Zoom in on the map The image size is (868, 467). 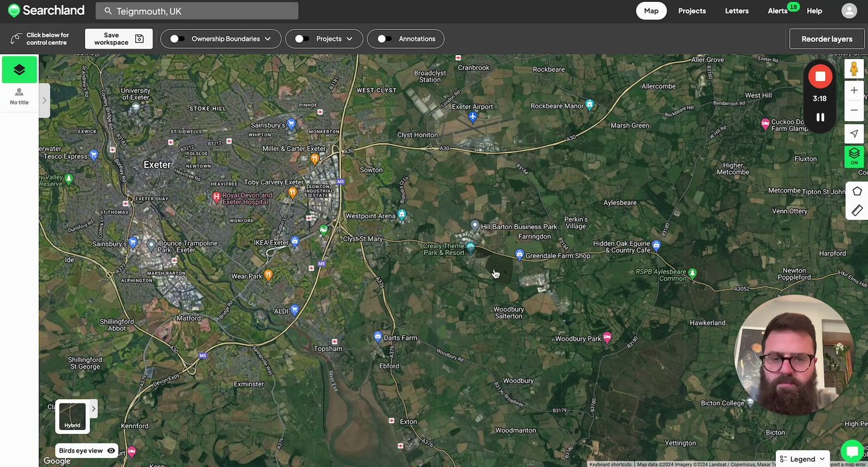tap(854, 90)
